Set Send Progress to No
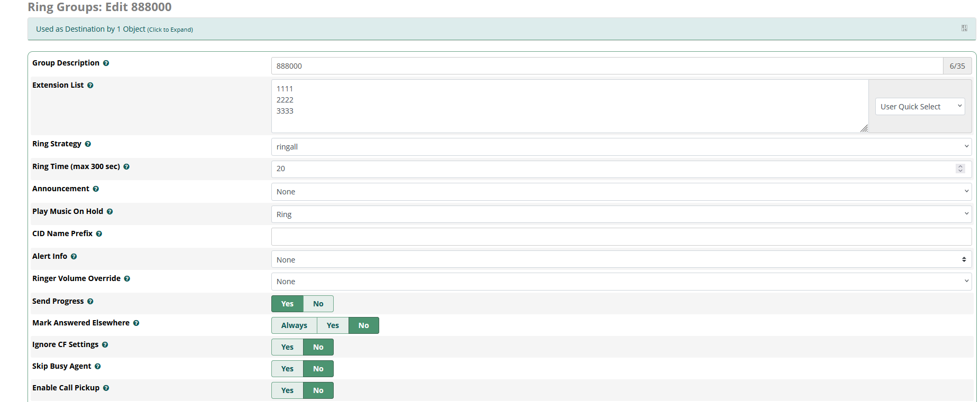Image resolution: width=980 pixels, height=402 pixels. (x=318, y=304)
